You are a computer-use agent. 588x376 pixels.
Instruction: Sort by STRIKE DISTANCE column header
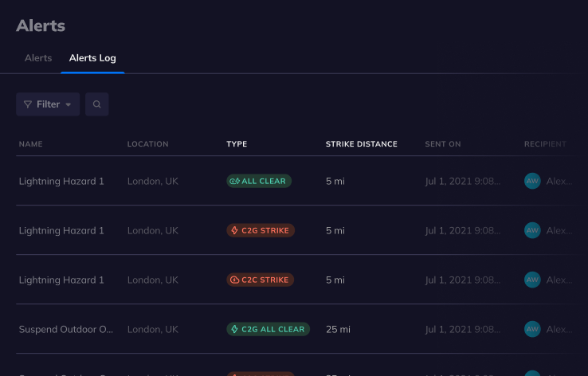pos(361,144)
